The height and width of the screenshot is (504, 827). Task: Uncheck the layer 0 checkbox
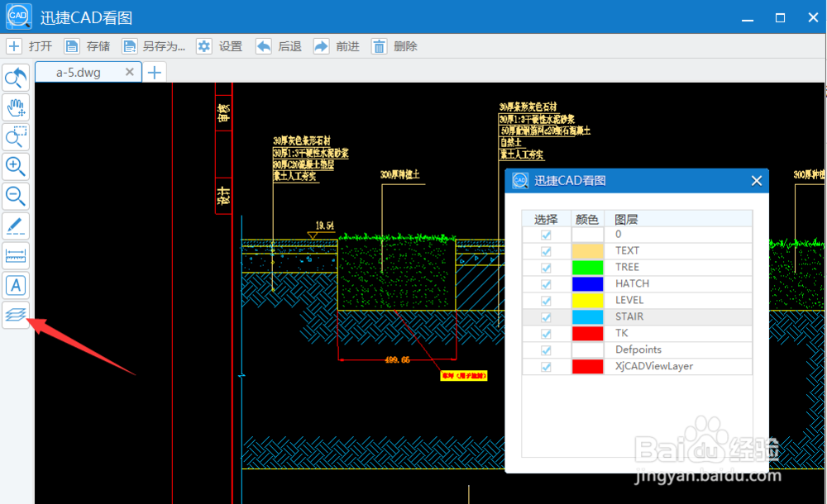[546, 235]
